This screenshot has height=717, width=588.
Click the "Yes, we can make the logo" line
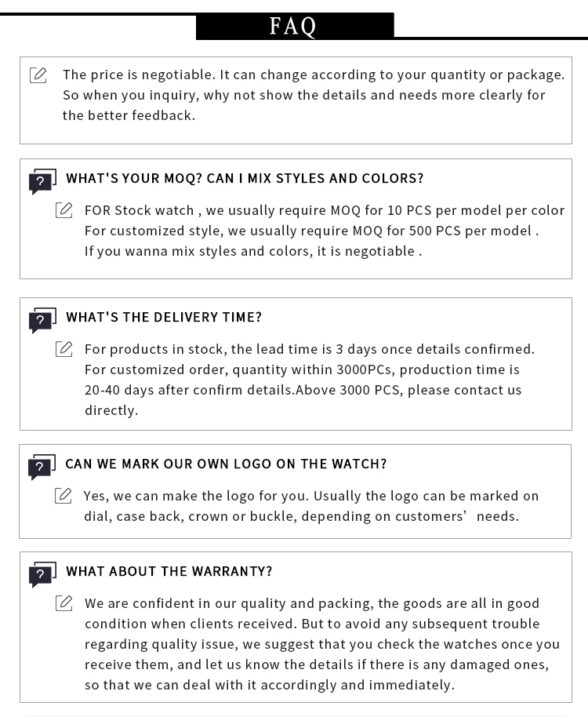(311, 496)
